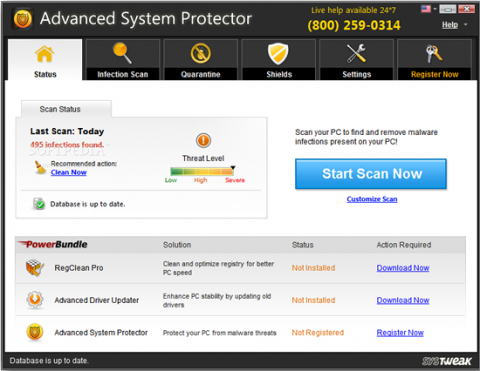
Task: Click the Action Required column header
Action: click(404, 245)
